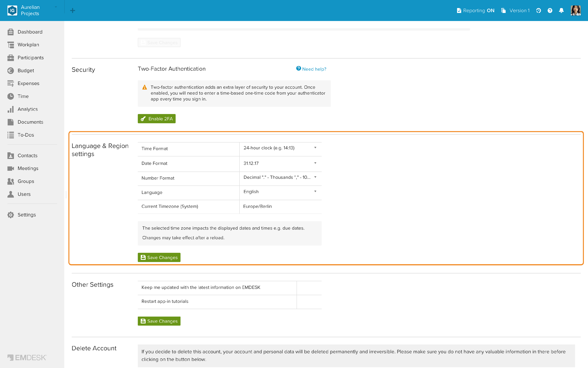The image size is (588, 368).
Task: Open the Version 1 selector
Action: [515, 10]
